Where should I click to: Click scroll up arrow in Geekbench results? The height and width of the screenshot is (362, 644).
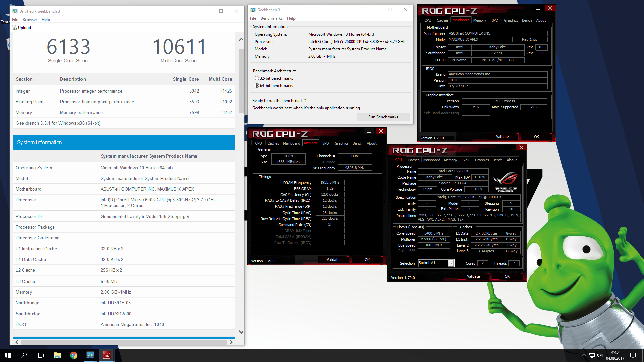coord(241,40)
